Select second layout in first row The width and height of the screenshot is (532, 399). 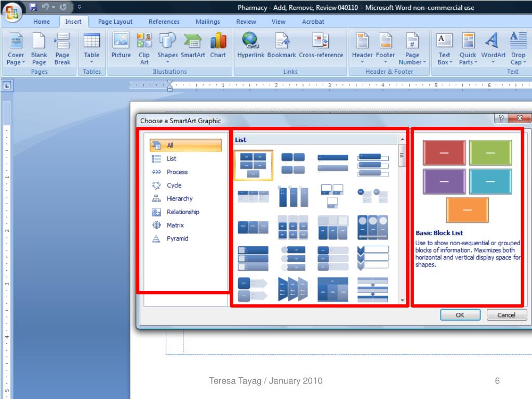tap(293, 164)
